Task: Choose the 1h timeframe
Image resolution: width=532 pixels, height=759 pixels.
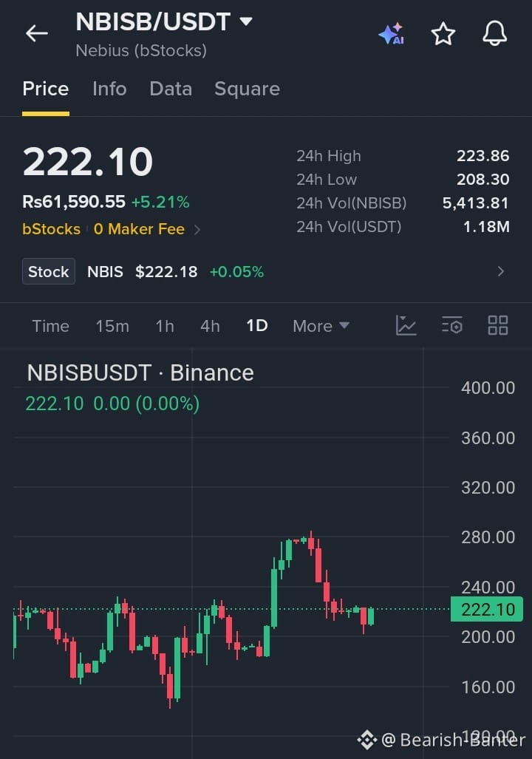Action: click(x=165, y=326)
